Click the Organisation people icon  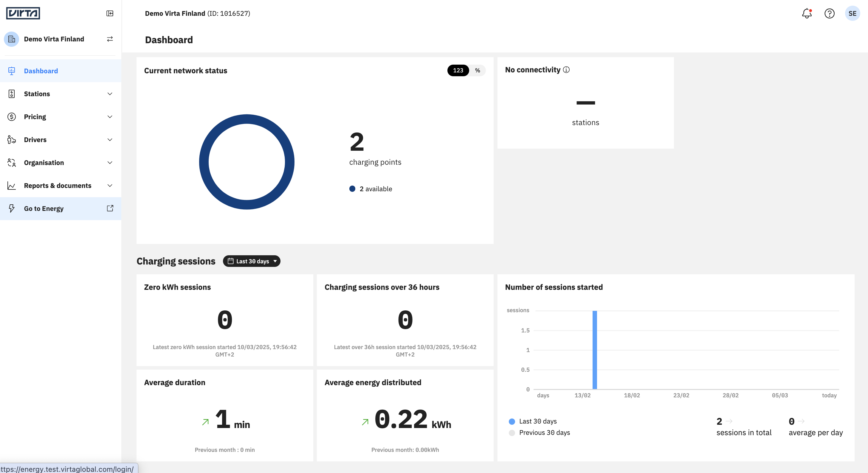pyautogui.click(x=11, y=163)
